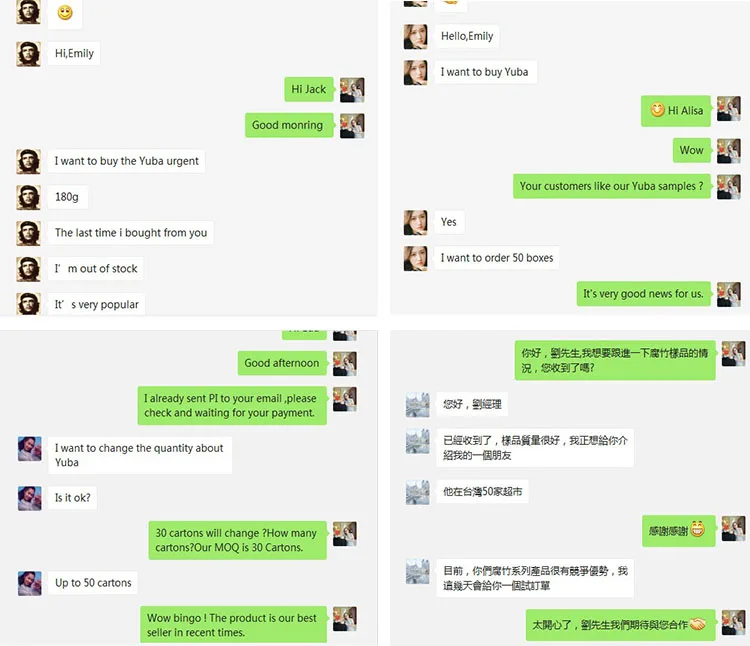Select the 'Our MOQ is 30 Cartons' message

coord(237,540)
